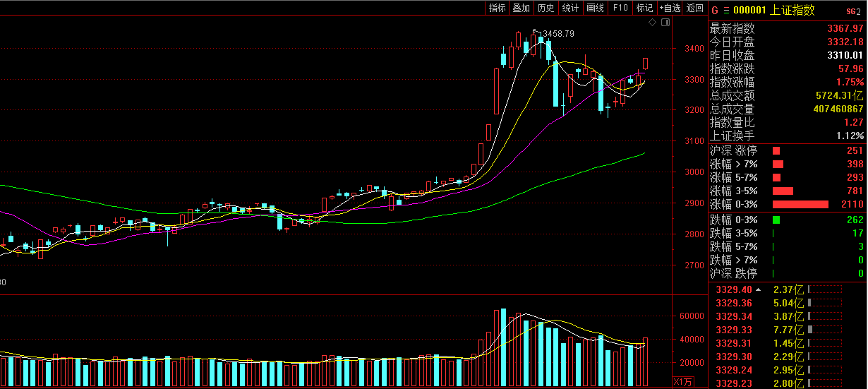
Task: Click the 3458.79 peak price marker
Action: [x=557, y=33]
